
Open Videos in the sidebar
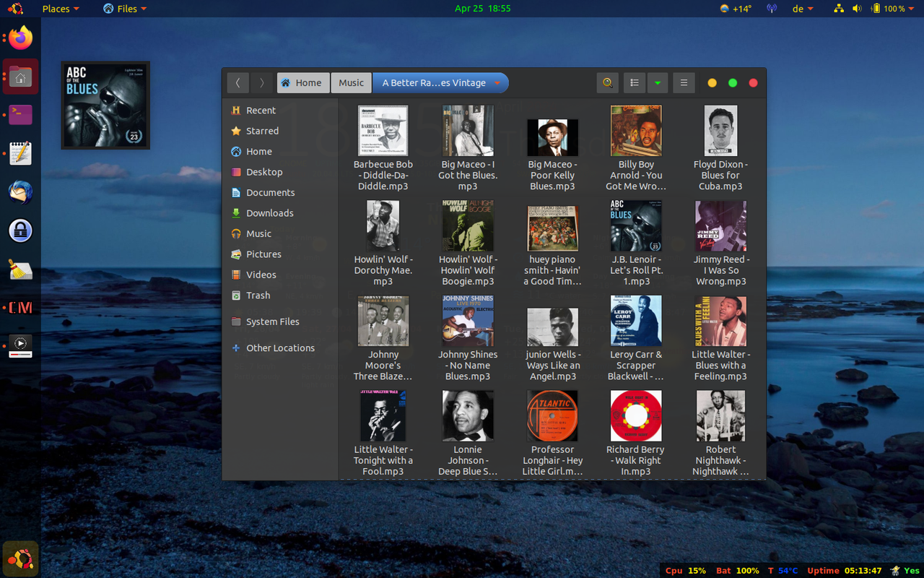click(280, 275)
